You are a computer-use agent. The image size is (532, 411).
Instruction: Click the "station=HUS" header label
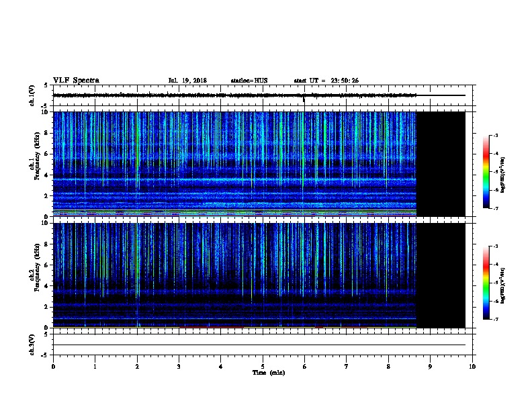click(249, 81)
